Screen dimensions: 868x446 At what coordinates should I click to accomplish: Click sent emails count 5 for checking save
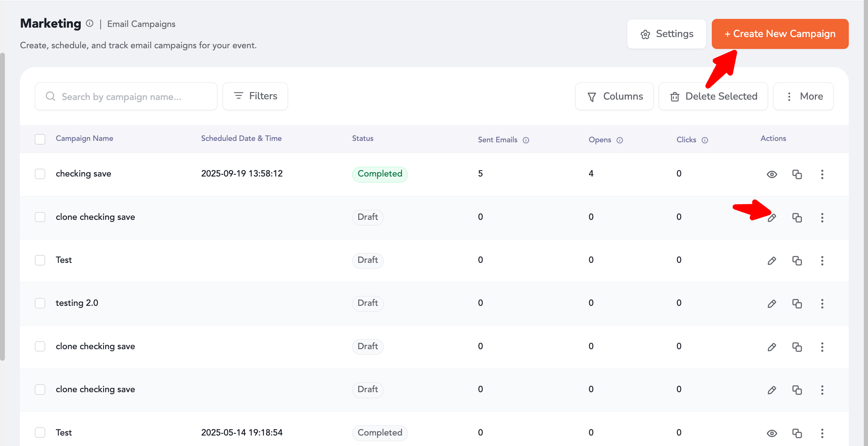coord(480,174)
